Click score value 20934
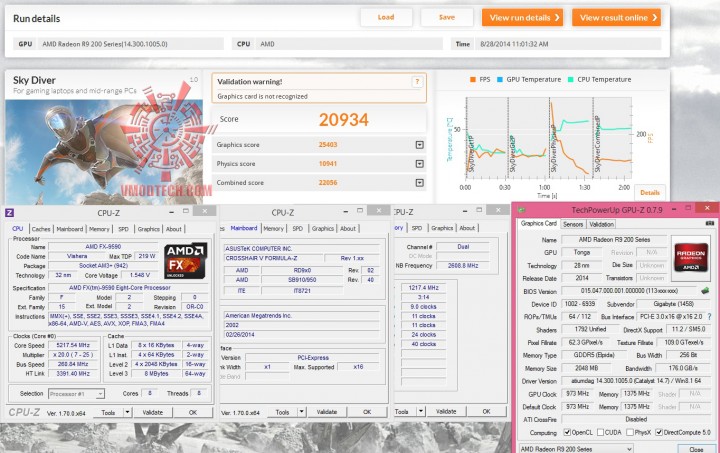The width and height of the screenshot is (720, 453). pos(343,120)
